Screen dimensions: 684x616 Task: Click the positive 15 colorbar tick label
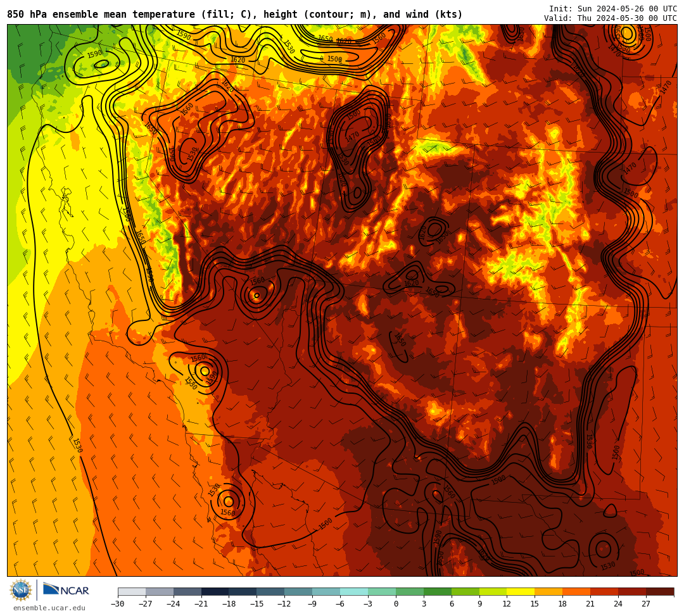(535, 604)
